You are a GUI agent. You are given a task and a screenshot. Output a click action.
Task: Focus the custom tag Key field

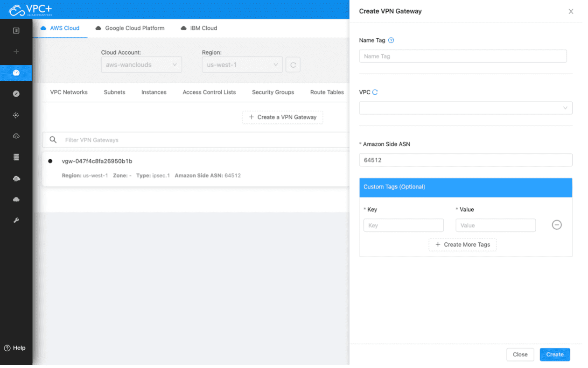click(404, 225)
